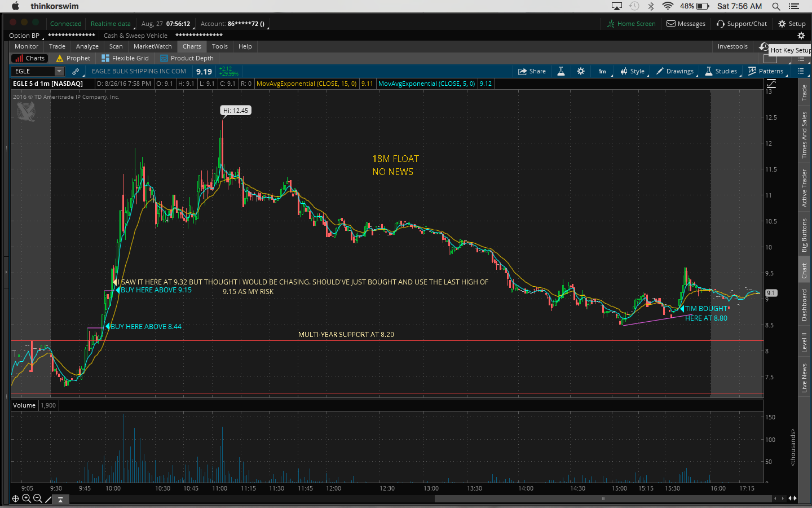Image resolution: width=812 pixels, height=508 pixels.
Task: Open chart settings gear icon
Action: [x=581, y=71]
